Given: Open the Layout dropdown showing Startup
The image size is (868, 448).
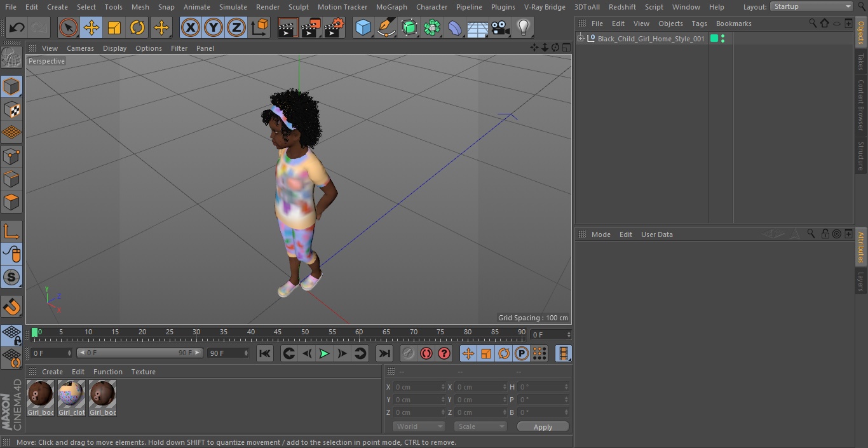Looking at the screenshot, I should 811,6.
